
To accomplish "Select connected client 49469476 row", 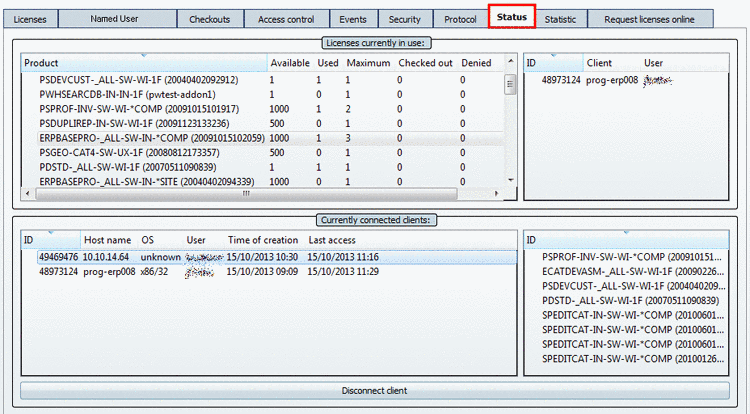I will pos(276,257).
